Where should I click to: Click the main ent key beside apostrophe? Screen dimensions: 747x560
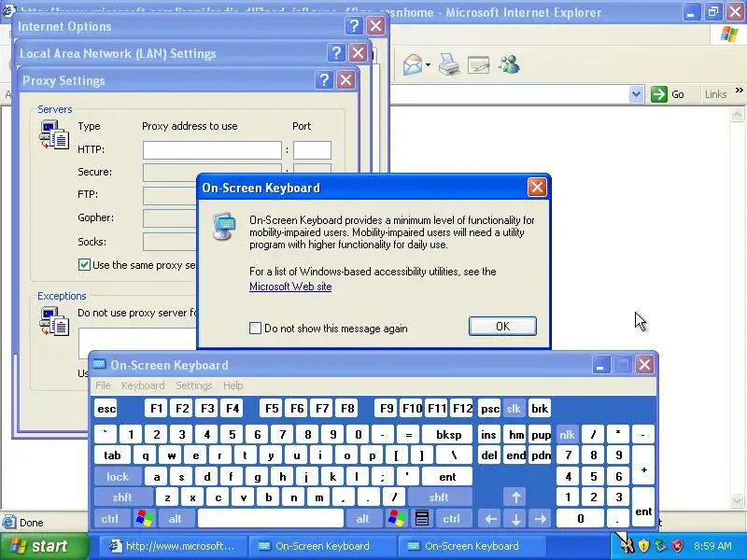447,476
